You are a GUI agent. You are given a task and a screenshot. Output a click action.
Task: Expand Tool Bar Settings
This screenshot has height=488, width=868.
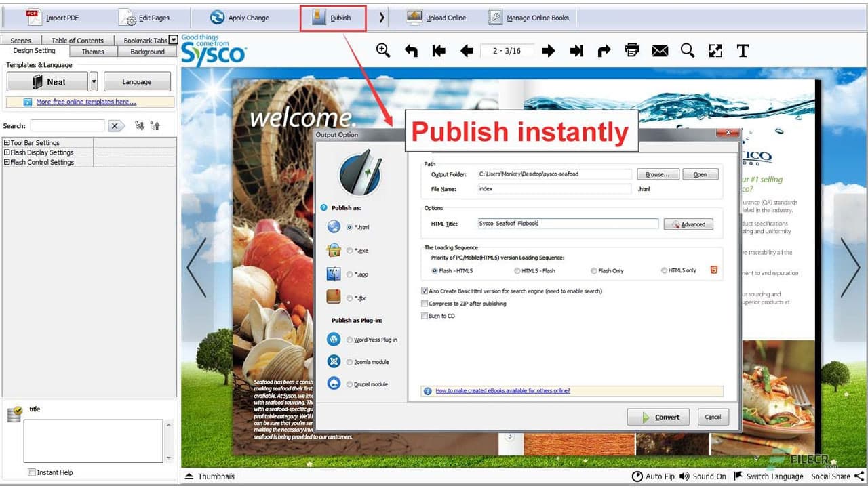[8, 142]
